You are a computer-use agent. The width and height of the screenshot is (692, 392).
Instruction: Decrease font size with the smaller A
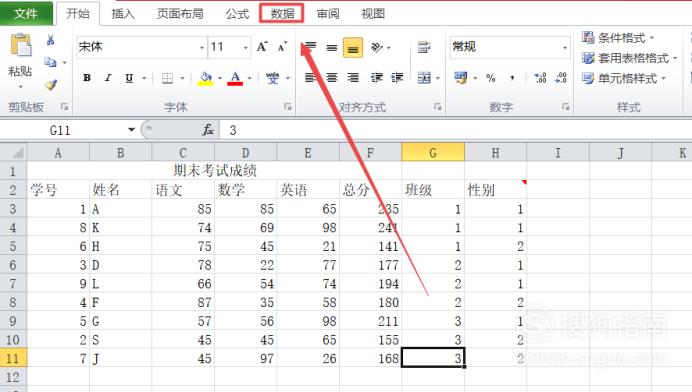point(282,47)
